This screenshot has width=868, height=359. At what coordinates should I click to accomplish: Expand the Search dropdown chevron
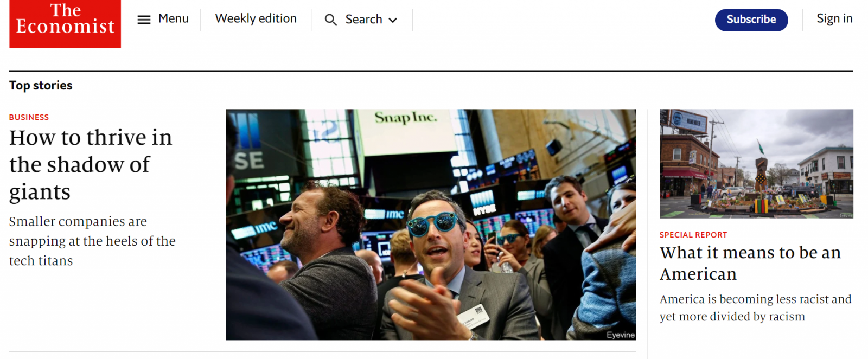click(393, 21)
